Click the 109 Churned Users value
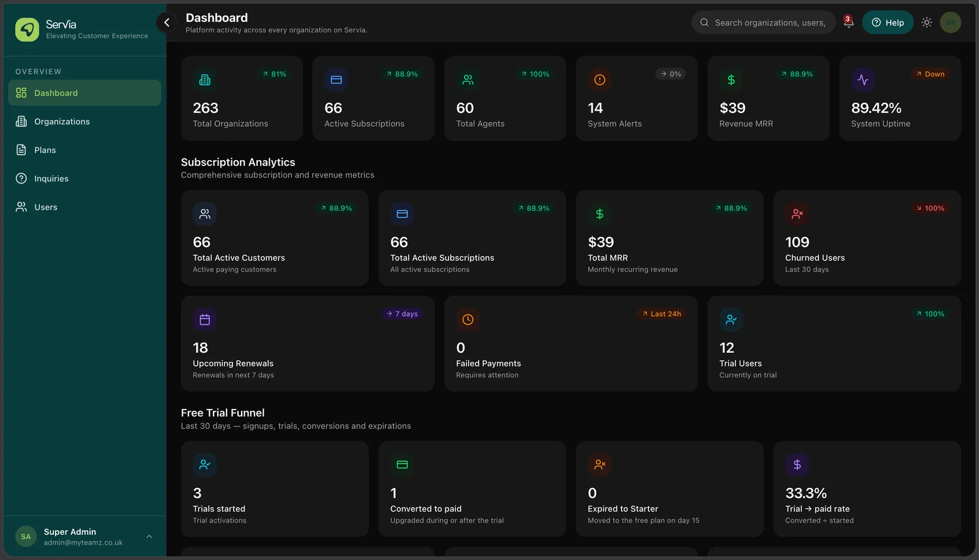Image resolution: width=979 pixels, height=560 pixels. (x=797, y=242)
